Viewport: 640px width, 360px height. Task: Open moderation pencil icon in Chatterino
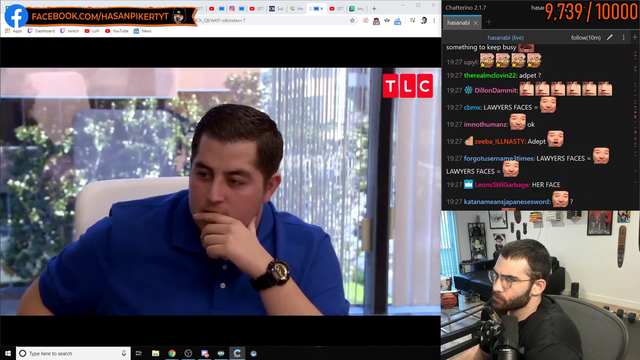610,38
